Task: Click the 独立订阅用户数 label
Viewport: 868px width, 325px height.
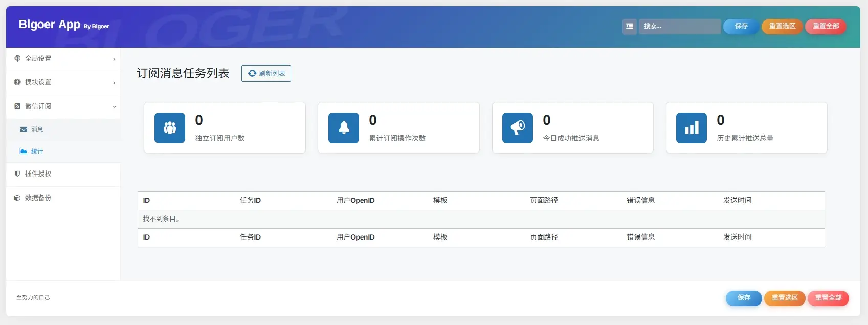Action: [x=220, y=138]
